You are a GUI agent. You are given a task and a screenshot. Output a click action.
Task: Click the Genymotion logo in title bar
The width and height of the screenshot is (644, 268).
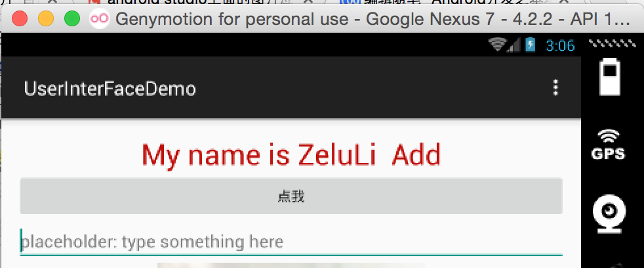99,19
